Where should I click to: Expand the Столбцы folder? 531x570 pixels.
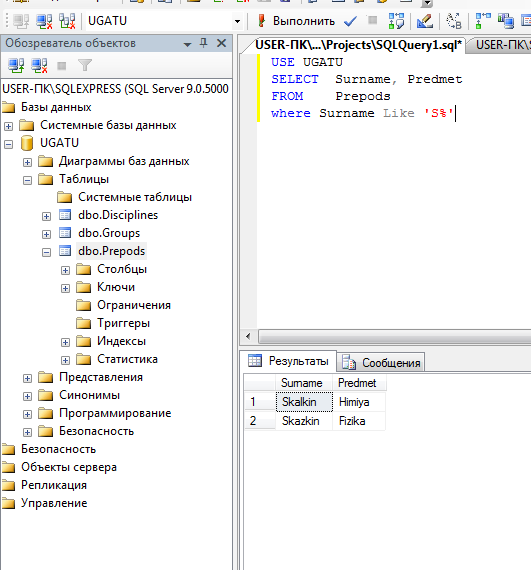pyautogui.click(x=65, y=270)
